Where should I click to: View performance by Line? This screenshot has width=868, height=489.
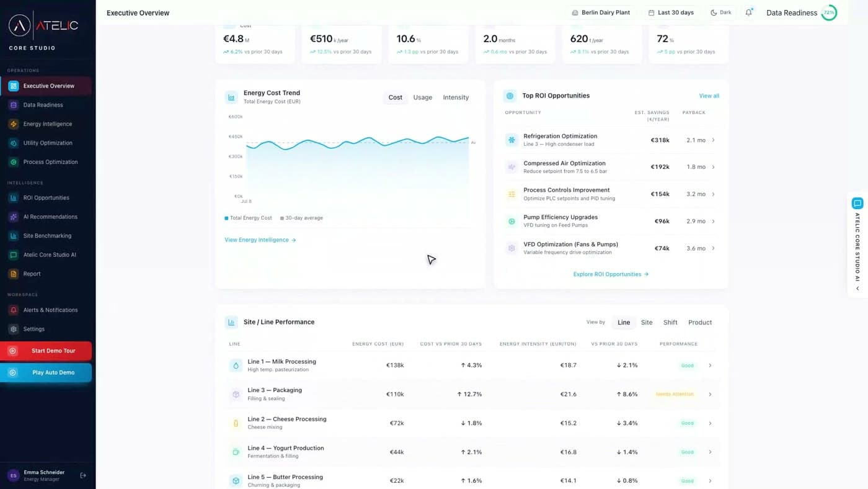(x=624, y=322)
